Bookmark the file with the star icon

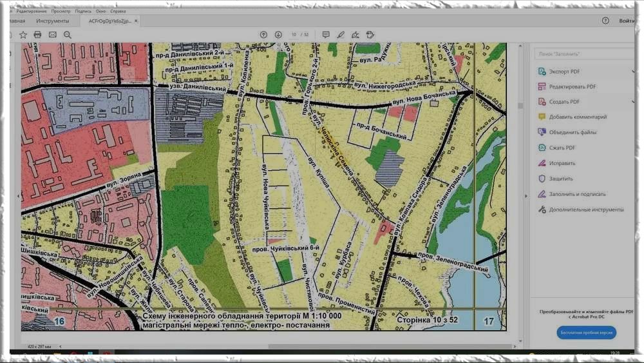(23, 35)
